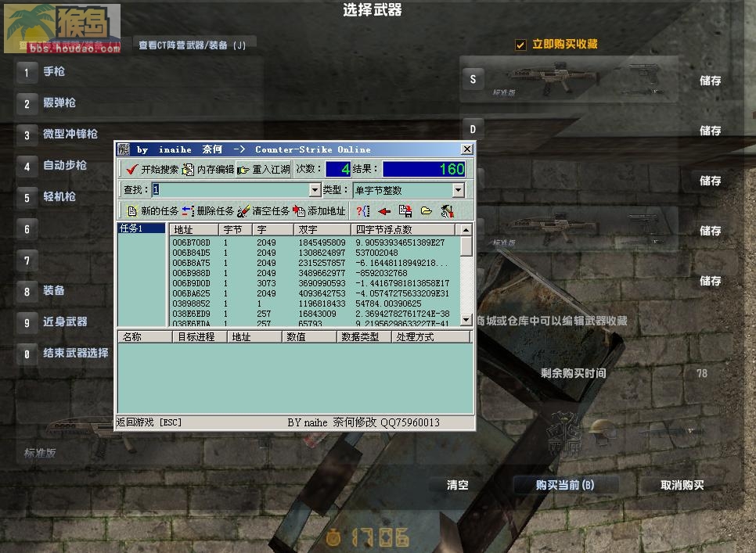
Task: Click the hammer and wrench tools icon
Action: tap(448, 211)
